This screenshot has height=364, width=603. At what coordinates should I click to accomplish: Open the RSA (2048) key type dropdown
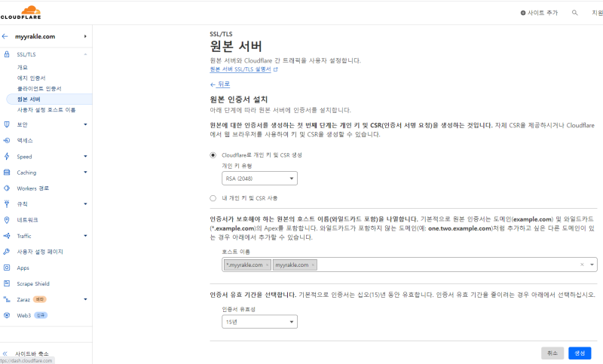click(259, 179)
